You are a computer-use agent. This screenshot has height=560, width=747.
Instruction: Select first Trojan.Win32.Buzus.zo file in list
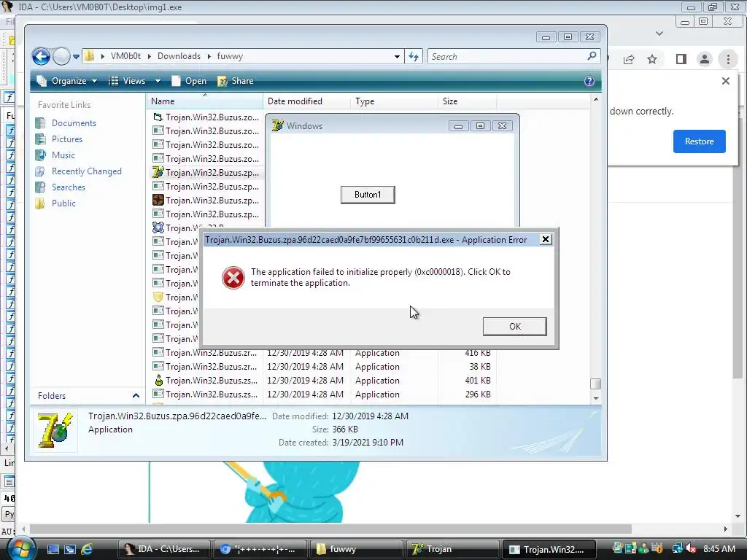206,117
